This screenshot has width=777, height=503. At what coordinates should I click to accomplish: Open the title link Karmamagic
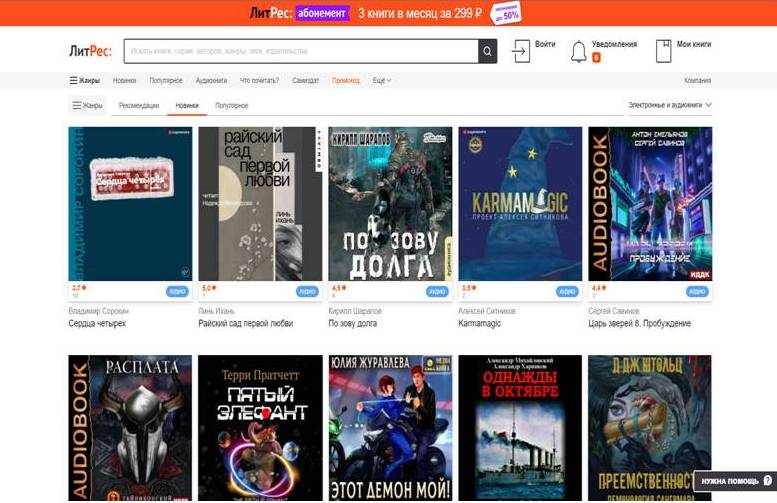tap(480, 323)
